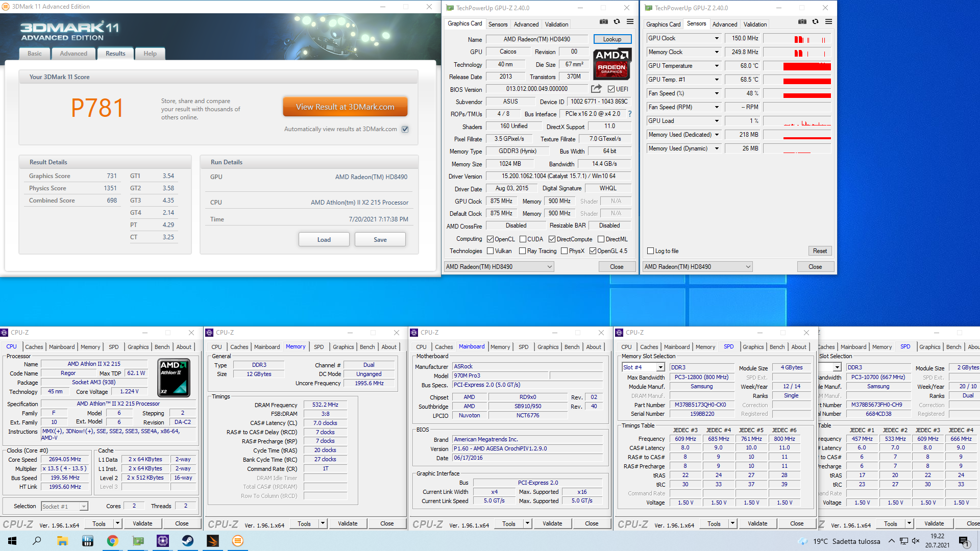This screenshot has height=551, width=980.
Task: Open hamburger menu in GPU-Z Graphics Card window
Action: 630,22
